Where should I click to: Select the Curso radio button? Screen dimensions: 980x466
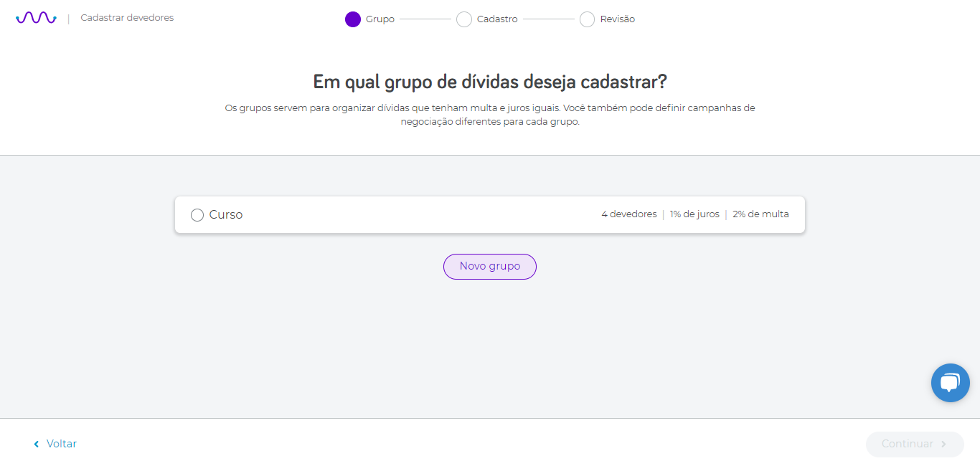pos(197,215)
